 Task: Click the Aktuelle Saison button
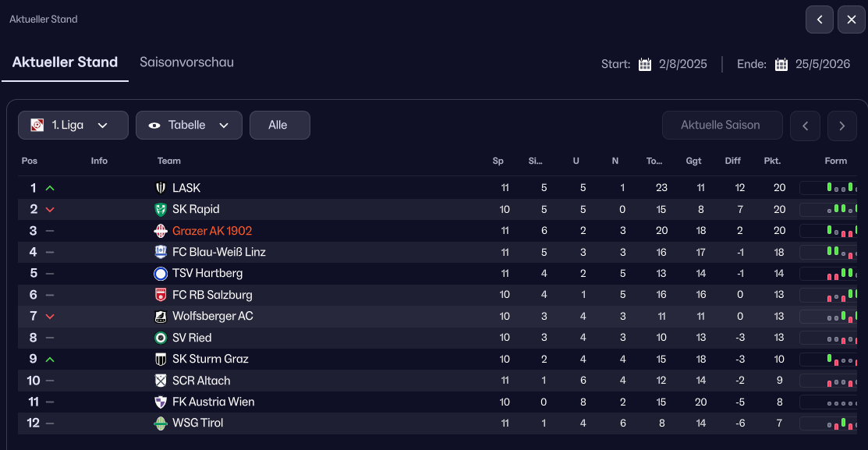(x=721, y=125)
